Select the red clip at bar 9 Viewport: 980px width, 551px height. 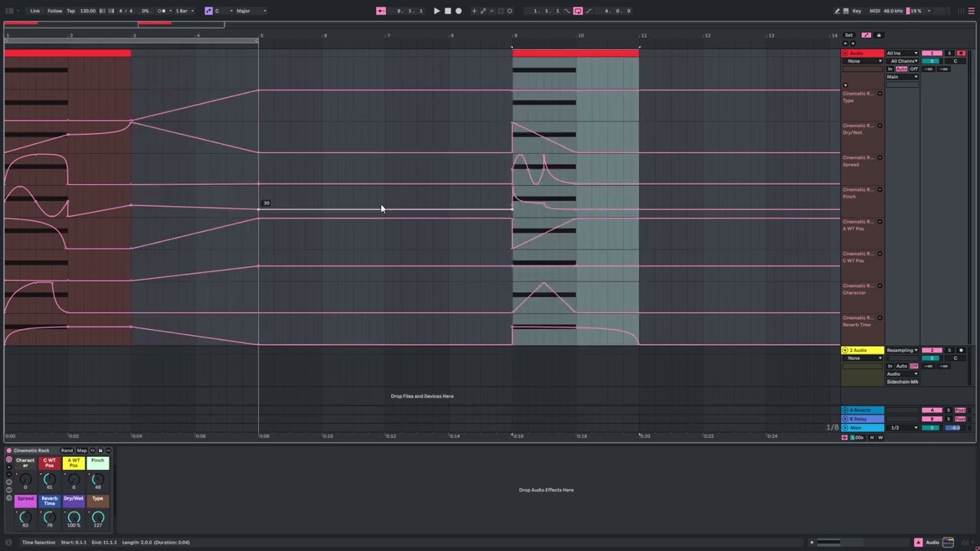[576, 53]
